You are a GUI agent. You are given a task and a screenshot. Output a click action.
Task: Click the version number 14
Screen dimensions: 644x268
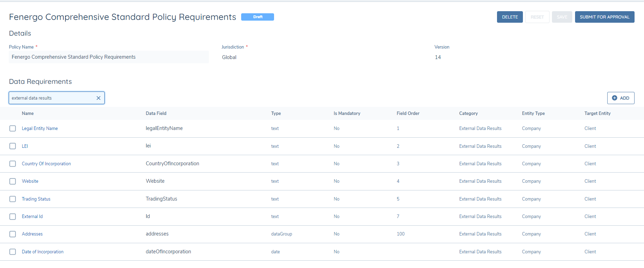point(438,57)
